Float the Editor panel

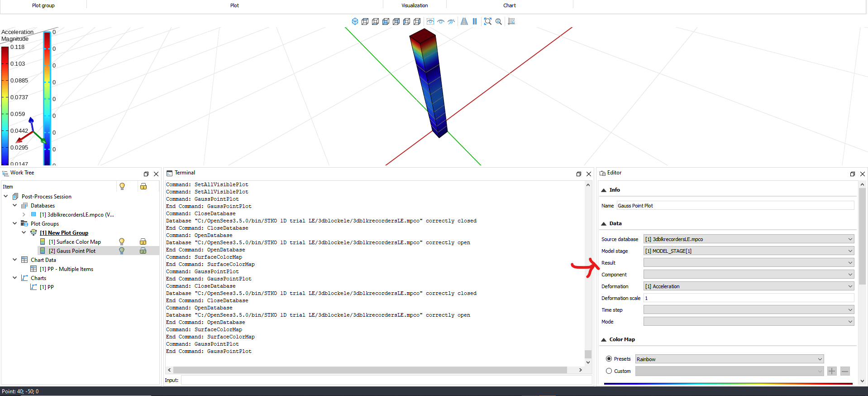coord(853,174)
